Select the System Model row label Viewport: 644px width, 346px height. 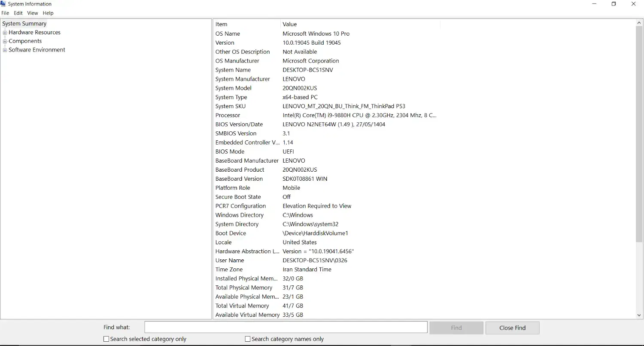(234, 88)
